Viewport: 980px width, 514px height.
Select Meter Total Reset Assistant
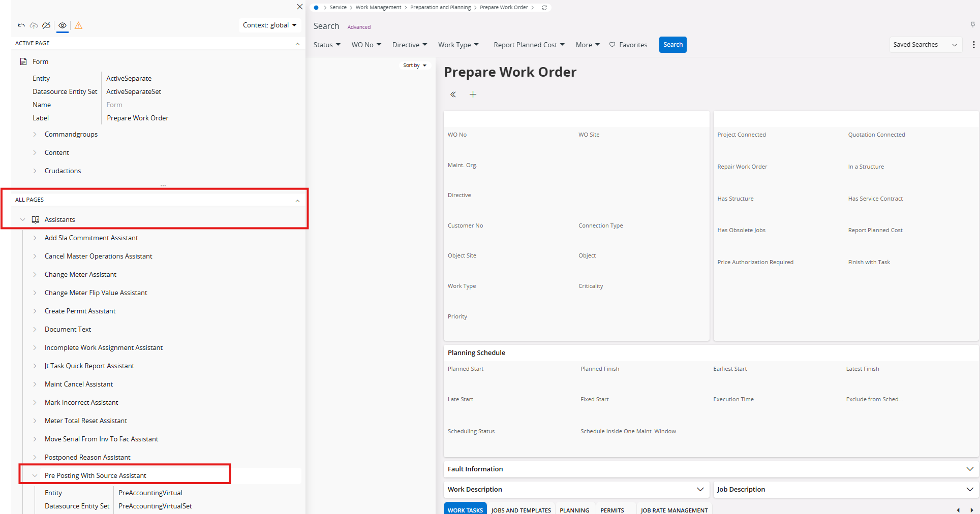click(86, 421)
